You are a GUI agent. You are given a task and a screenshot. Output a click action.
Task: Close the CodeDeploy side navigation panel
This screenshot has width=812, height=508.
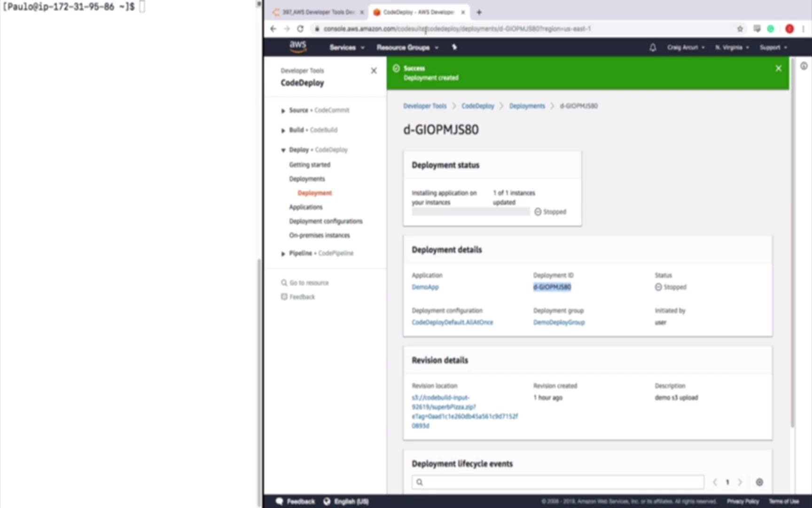click(374, 71)
